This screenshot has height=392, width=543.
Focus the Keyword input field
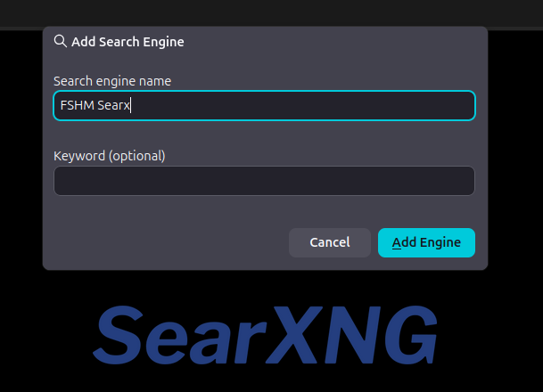[x=264, y=181]
